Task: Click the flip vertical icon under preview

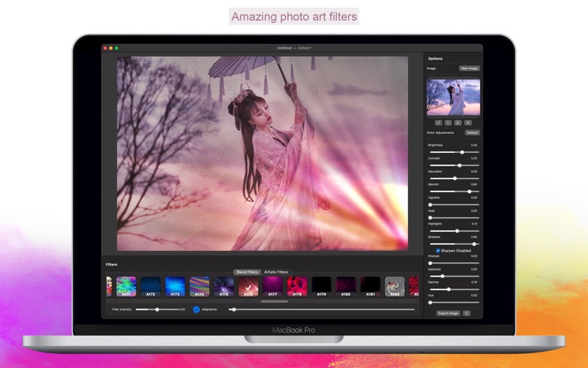Action: click(458, 123)
